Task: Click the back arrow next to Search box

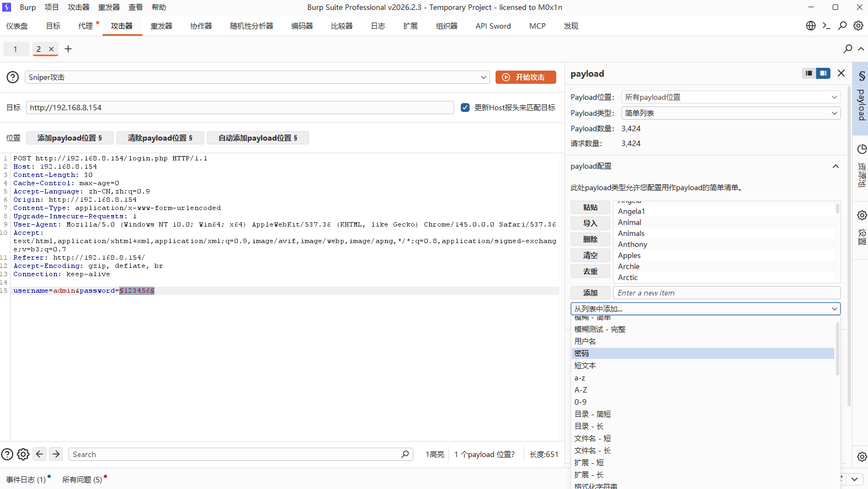Action: (x=40, y=454)
